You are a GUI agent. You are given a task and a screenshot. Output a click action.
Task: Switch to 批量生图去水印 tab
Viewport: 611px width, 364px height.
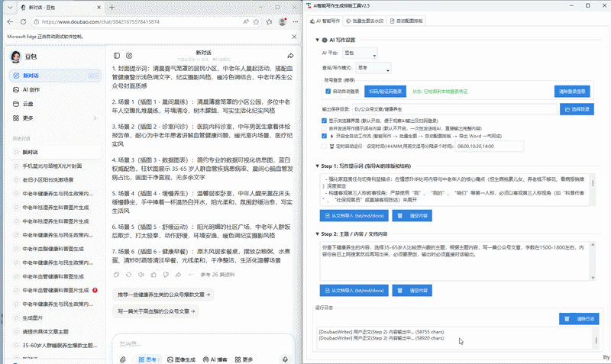365,21
